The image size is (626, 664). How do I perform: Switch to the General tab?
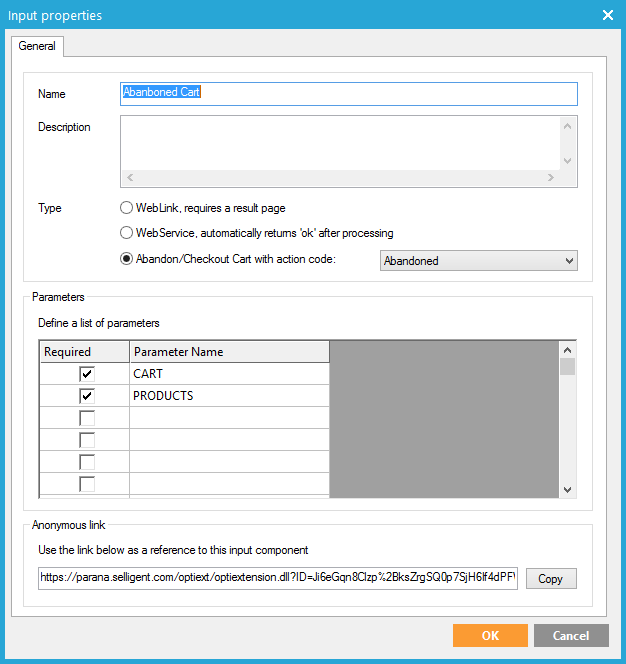37,46
